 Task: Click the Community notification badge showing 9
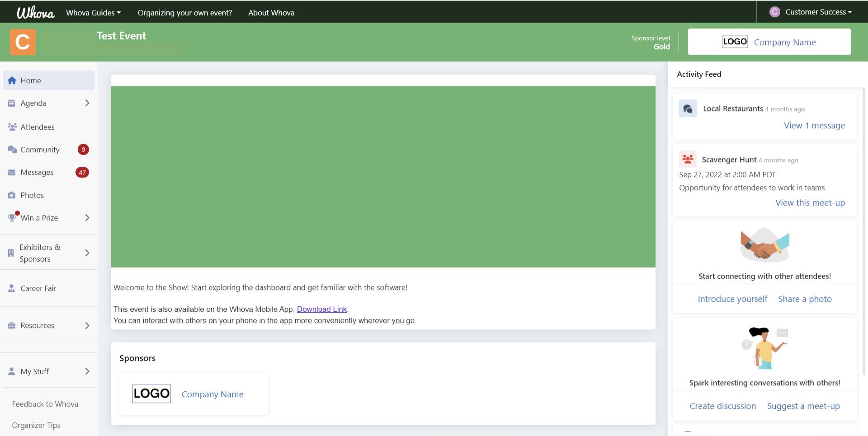point(83,150)
